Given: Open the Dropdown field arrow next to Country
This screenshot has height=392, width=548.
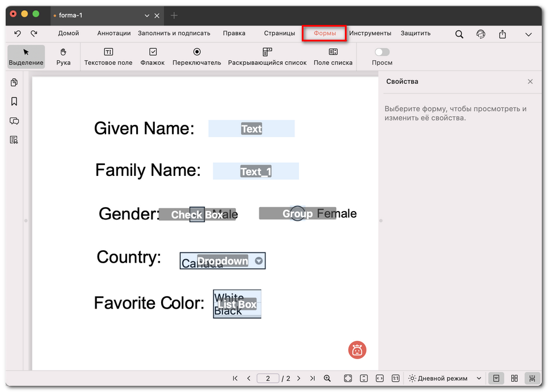Looking at the screenshot, I should click(x=259, y=261).
